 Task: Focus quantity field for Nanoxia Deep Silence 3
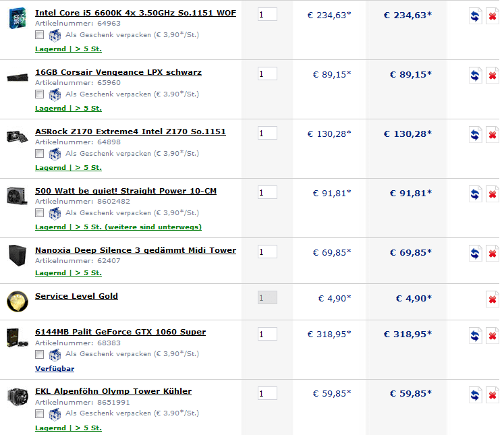point(267,252)
